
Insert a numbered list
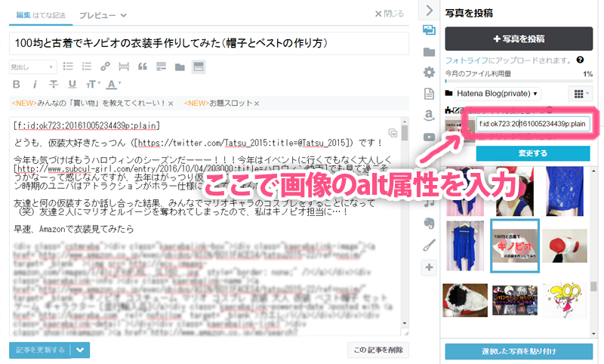(87, 66)
